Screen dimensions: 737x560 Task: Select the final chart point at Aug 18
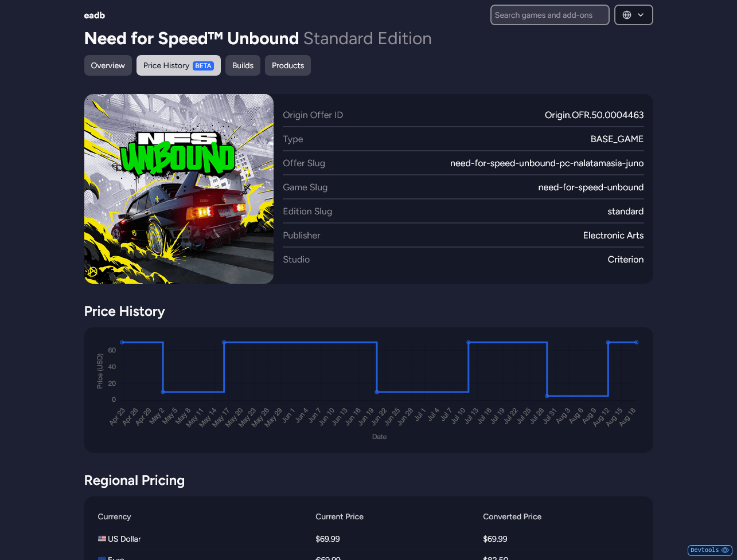click(637, 342)
